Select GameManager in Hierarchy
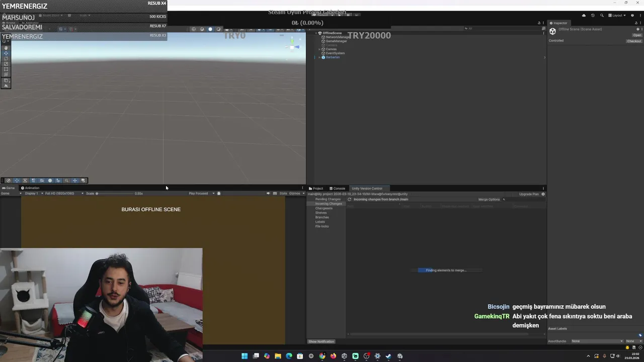This screenshot has width=644, height=362. pos(336,41)
